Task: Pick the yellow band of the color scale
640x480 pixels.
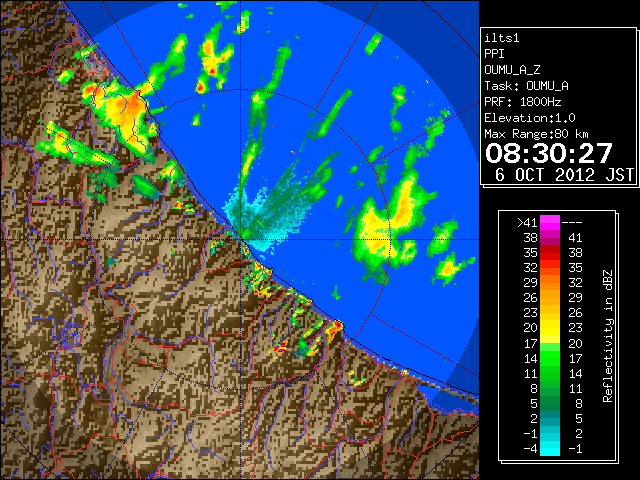Action: click(550, 328)
